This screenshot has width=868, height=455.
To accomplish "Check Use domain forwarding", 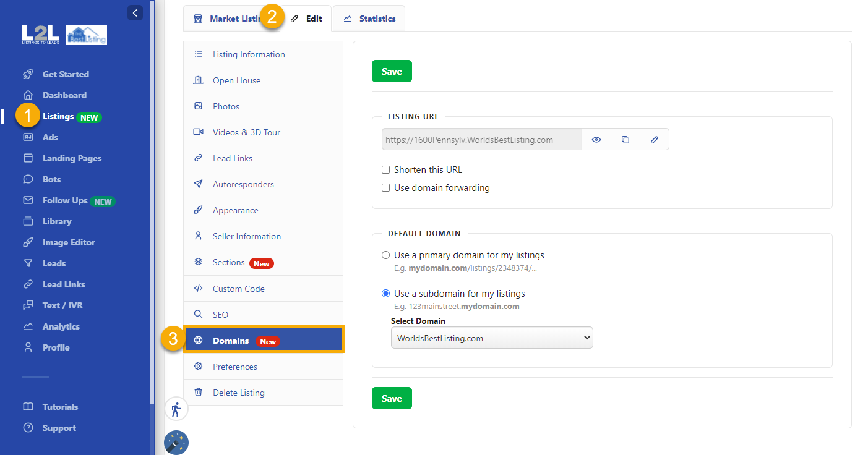I will [x=385, y=187].
